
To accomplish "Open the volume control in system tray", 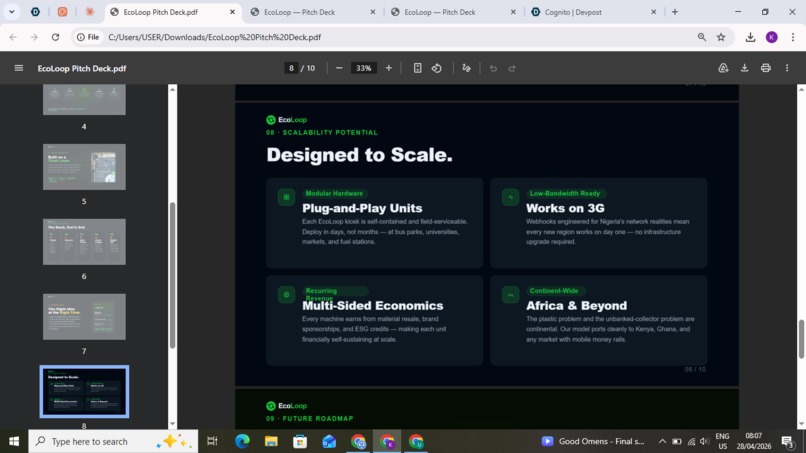I will click(x=704, y=441).
